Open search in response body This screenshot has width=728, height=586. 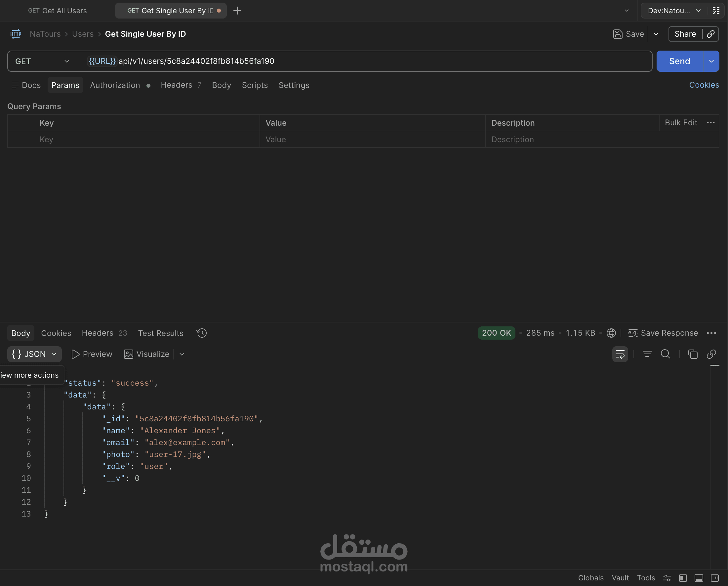pyautogui.click(x=665, y=354)
